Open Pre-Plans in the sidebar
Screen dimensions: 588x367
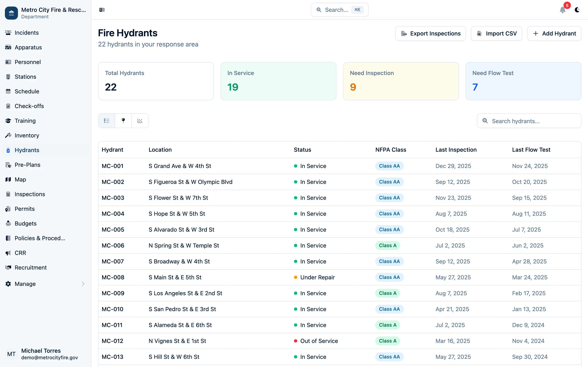(x=27, y=165)
